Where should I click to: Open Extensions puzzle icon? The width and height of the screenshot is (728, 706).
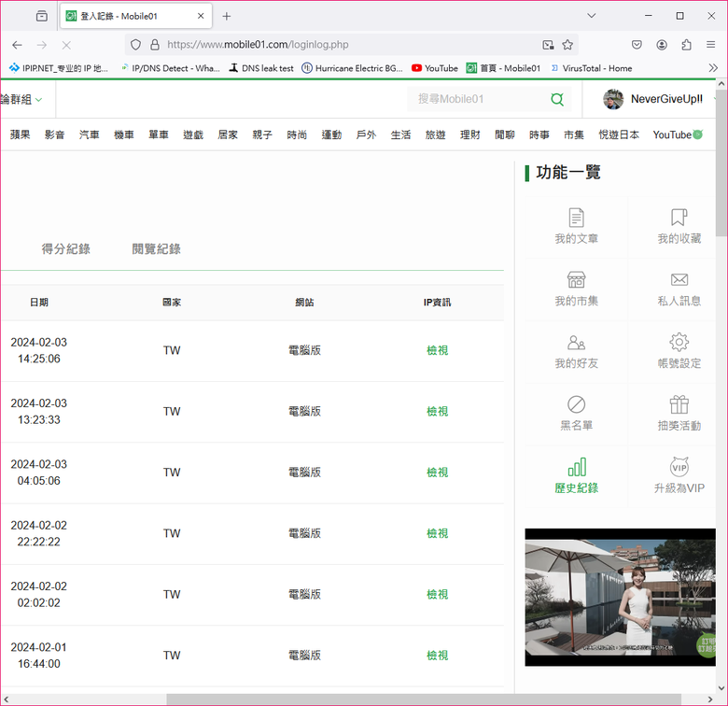click(686, 45)
